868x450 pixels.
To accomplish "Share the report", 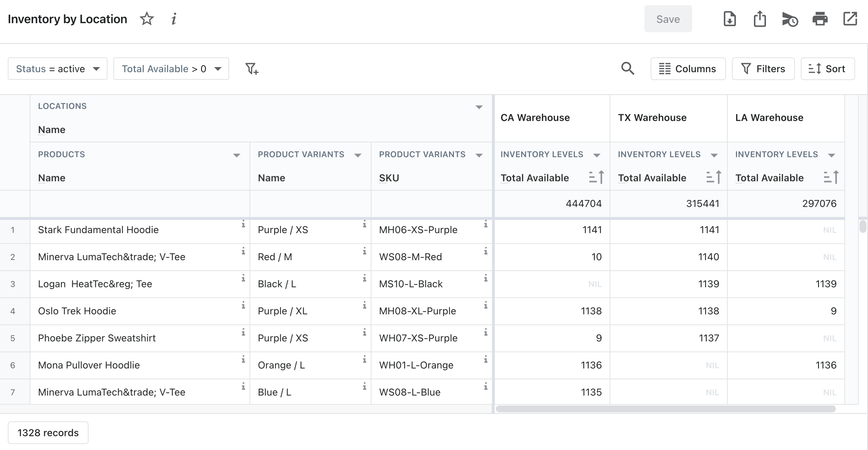I will point(760,19).
